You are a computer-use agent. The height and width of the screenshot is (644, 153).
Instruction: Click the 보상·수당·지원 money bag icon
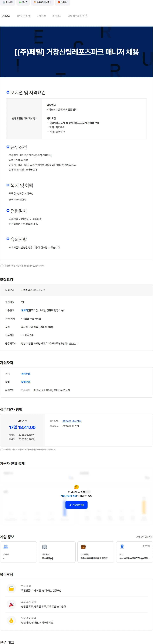click(x=11, y=620)
